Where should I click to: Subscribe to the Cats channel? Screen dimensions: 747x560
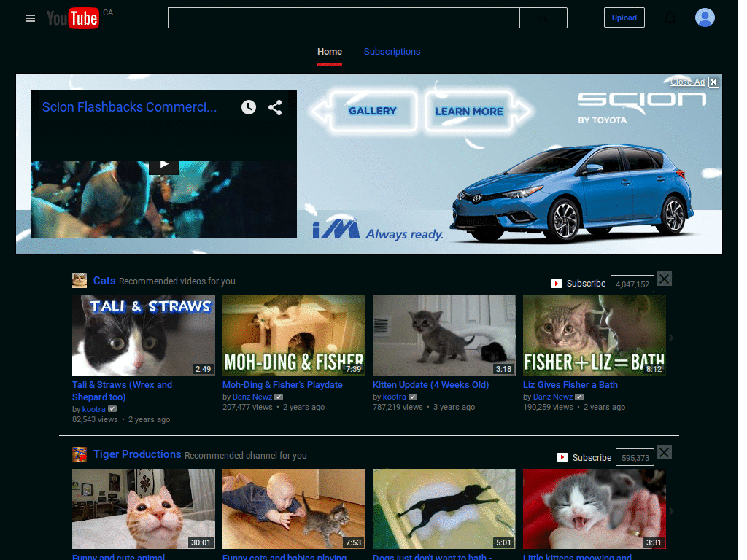(x=578, y=284)
